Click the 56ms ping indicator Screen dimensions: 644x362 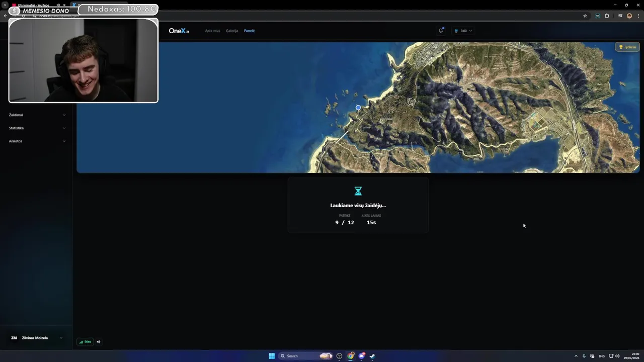pos(85,342)
